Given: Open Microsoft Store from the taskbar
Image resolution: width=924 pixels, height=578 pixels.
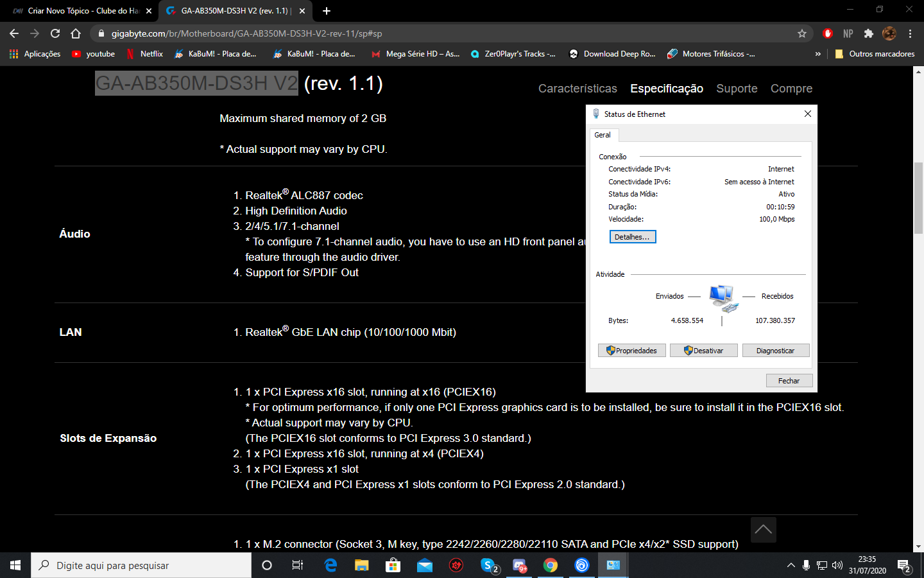Looking at the screenshot, I should point(393,565).
